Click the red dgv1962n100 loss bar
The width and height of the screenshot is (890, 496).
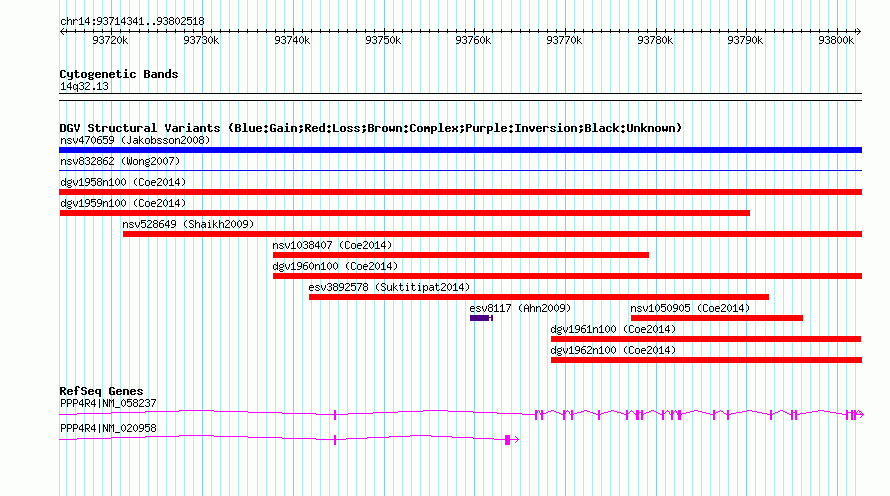click(706, 360)
